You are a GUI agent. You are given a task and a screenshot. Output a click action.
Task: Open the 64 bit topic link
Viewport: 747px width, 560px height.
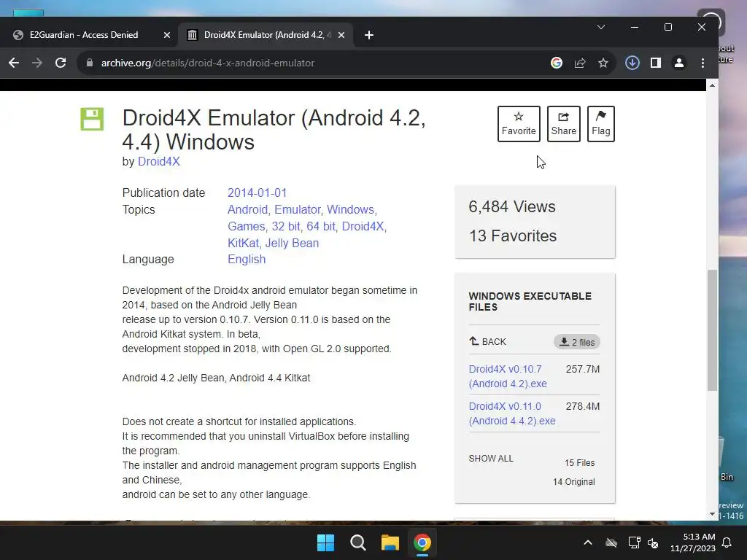pyautogui.click(x=321, y=226)
